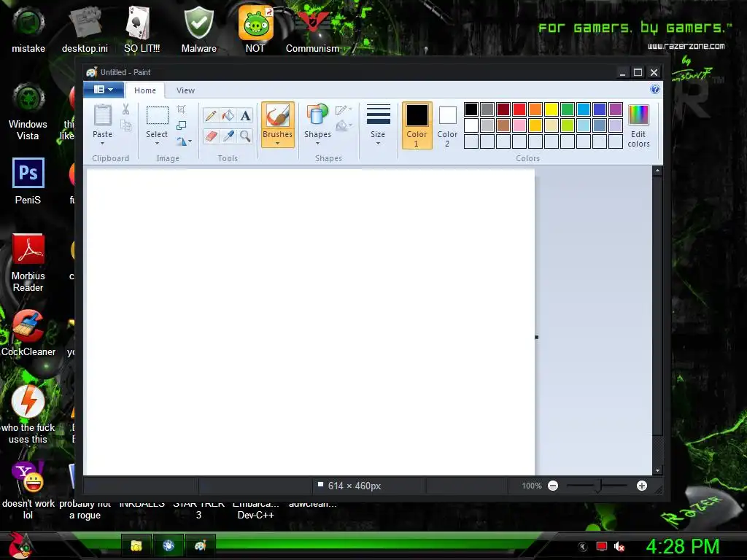Pick the yellow color swatch
This screenshot has width=747, height=560.
551,109
